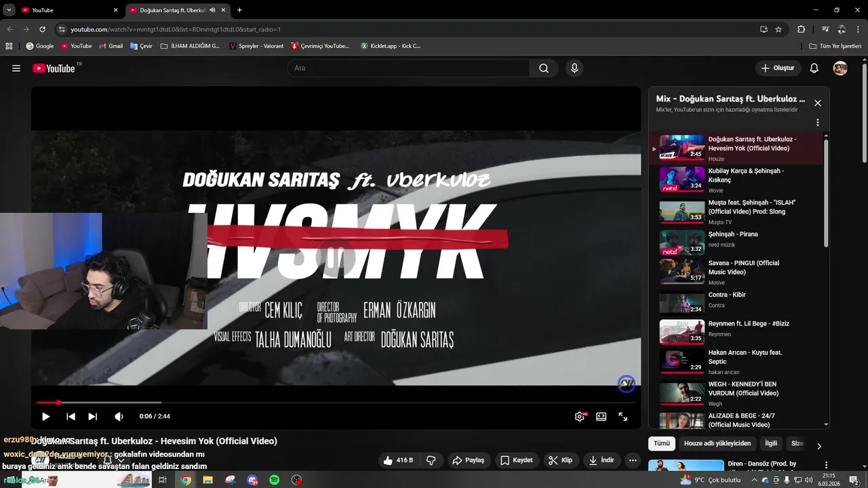Open options for Diren - Dansöz video
This screenshot has width=868, height=488.
coord(826,465)
